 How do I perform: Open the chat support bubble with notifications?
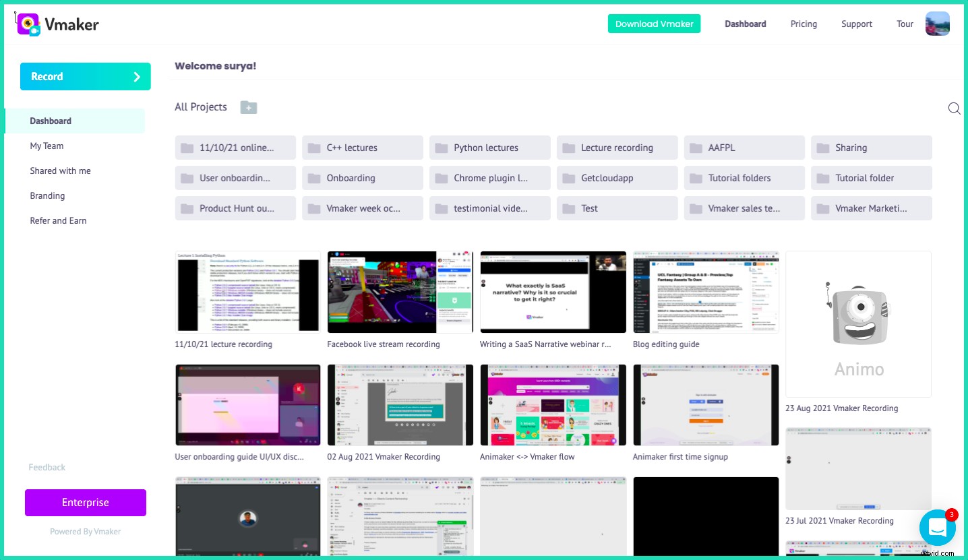click(x=937, y=528)
